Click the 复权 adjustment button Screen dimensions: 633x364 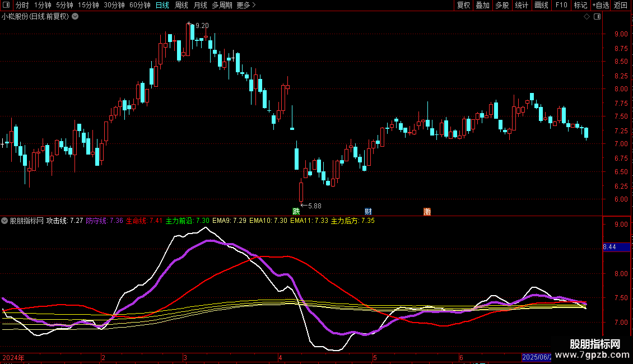pyautogui.click(x=463, y=6)
